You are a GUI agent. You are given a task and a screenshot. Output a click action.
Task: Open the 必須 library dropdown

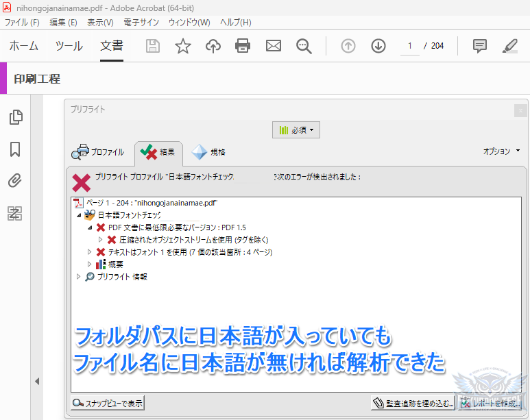tap(296, 130)
